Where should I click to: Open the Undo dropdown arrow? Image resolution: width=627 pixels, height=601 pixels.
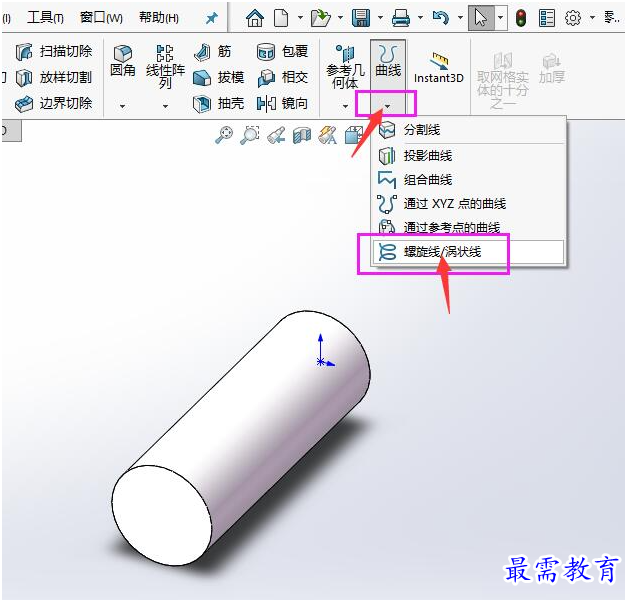pyautogui.click(x=460, y=18)
